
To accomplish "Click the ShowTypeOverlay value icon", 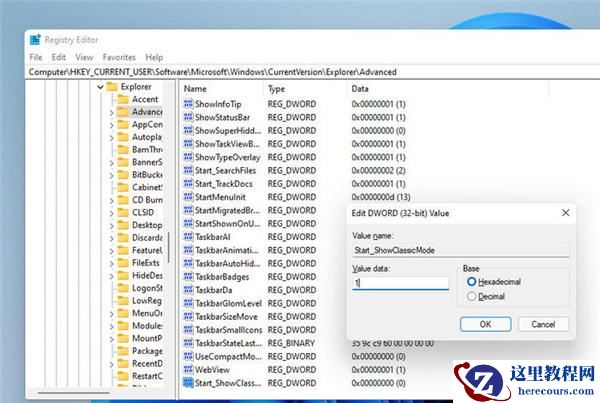I will [x=188, y=157].
